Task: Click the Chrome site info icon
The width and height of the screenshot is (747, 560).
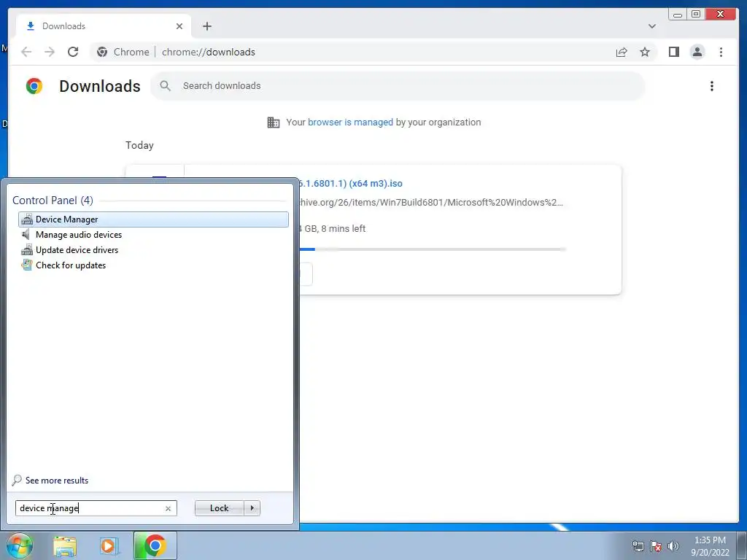Action: (x=102, y=52)
